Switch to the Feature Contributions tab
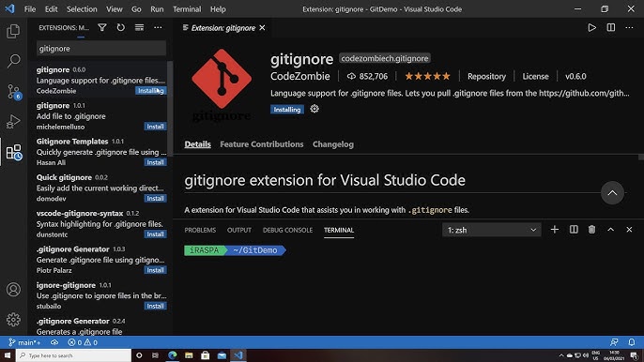Viewport: 644px width, 362px height. coord(262,144)
